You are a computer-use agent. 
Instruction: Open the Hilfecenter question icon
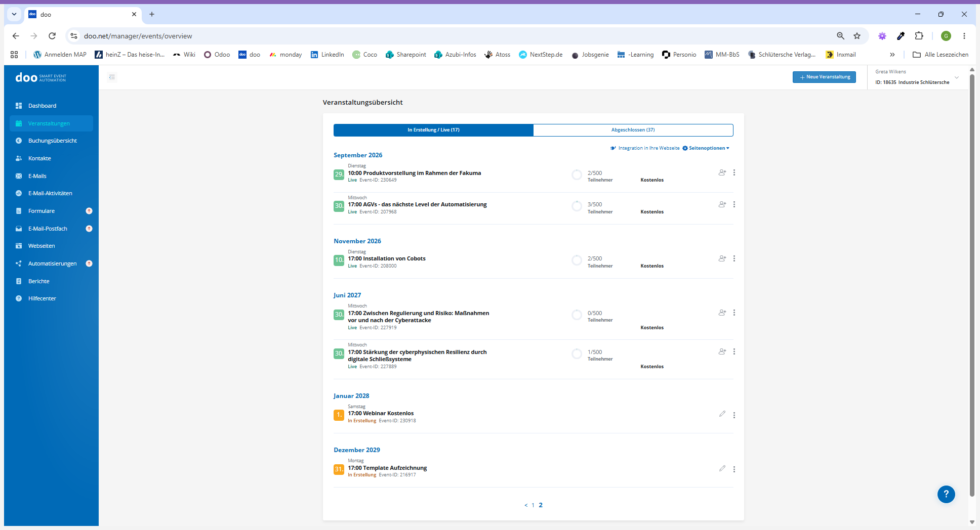(x=19, y=298)
